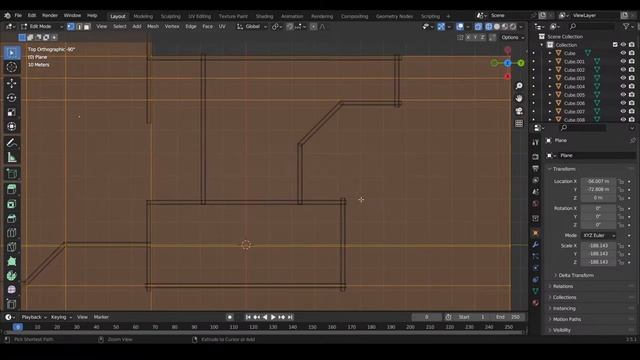Open the Global orientation dropdown
Image resolution: width=640 pixels, height=360 pixels.
(x=252, y=27)
